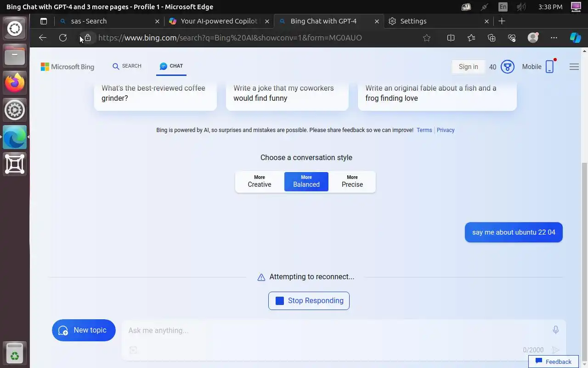View site information lock icon
Image resolution: width=588 pixels, height=368 pixels.
pyautogui.click(x=87, y=38)
